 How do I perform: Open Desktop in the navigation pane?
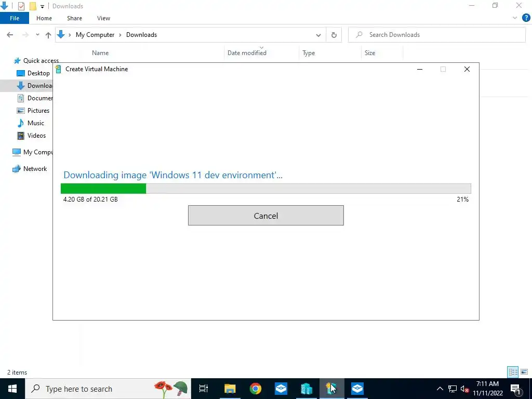click(x=33, y=73)
